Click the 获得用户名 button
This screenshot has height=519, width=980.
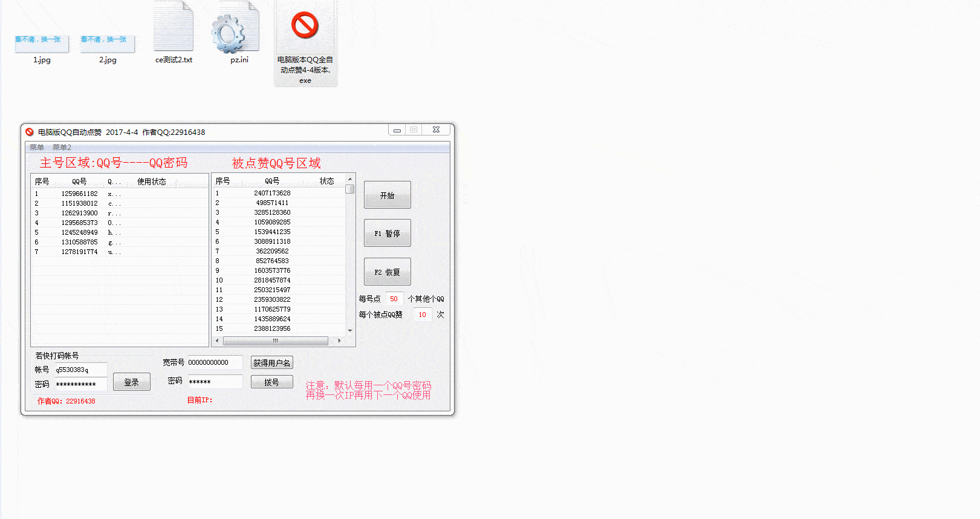click(271, 363)
